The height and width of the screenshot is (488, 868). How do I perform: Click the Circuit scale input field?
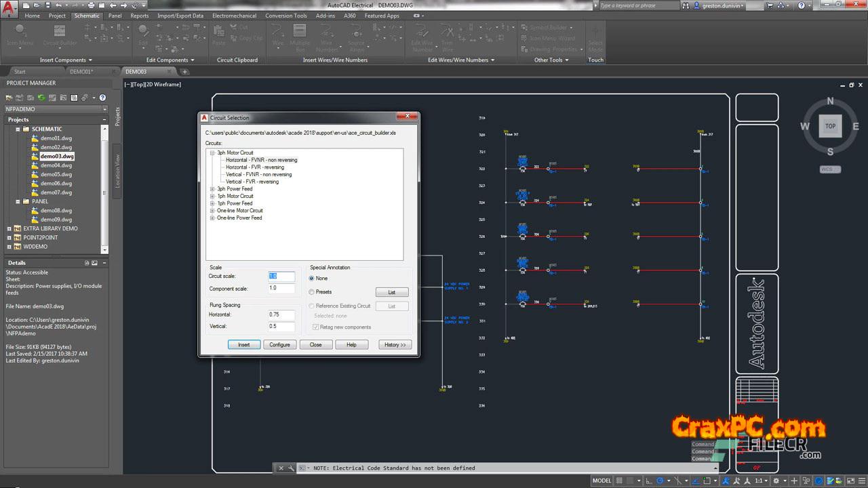tap(281, 277)
